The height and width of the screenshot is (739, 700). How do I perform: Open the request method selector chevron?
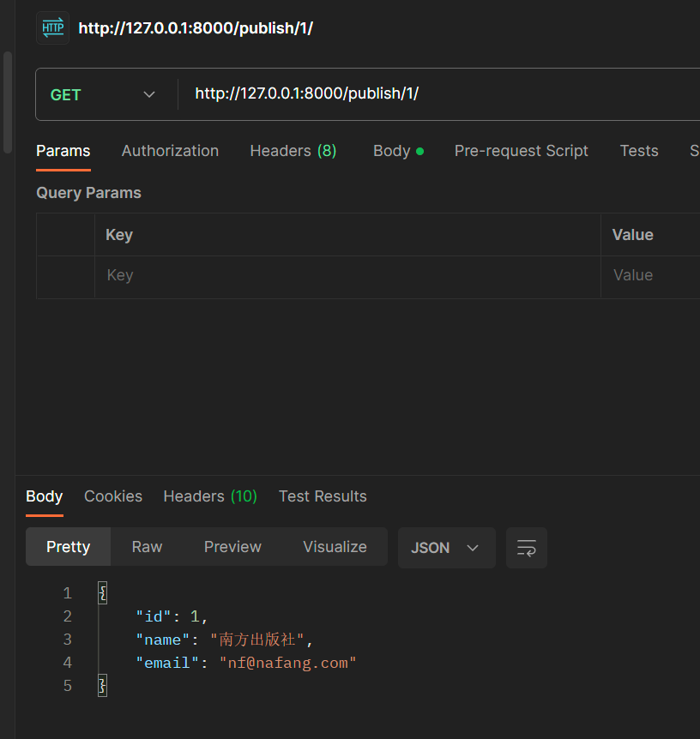[148, 94]
